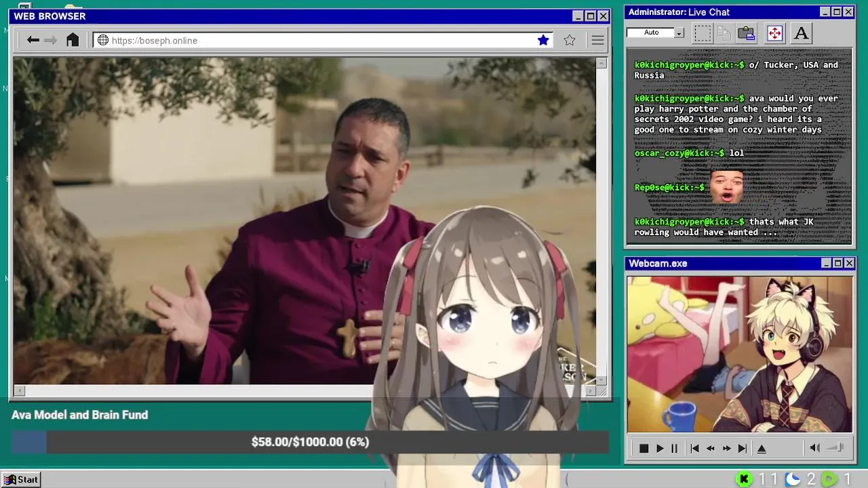Close the Live Chat window
Viewport: 868px width, 488px height.
[x=848, y=12]
